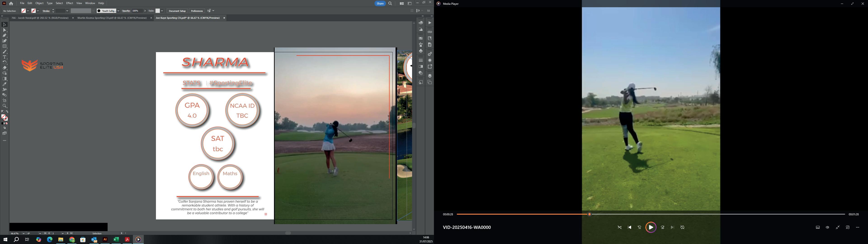Image resolution: width=868 pixels, height=244 pixels.
Task: Switch to Martin Kozma Sporting CV tab
Action: click(x=112, y=18)
